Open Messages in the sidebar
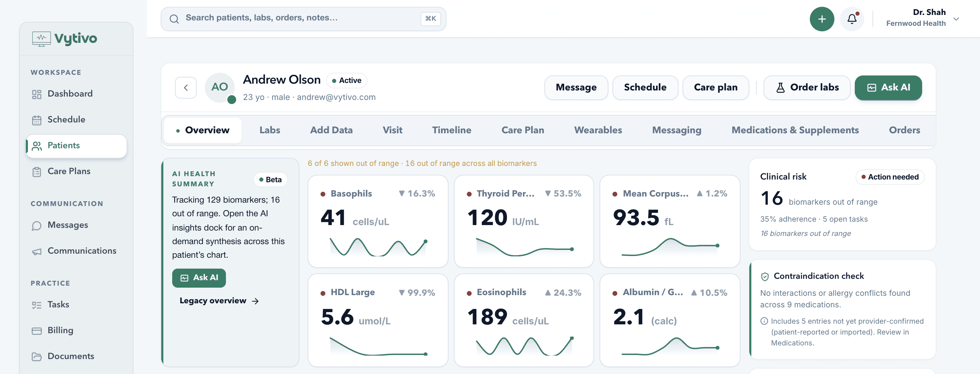Screen dimensions: 980x374 76,225
